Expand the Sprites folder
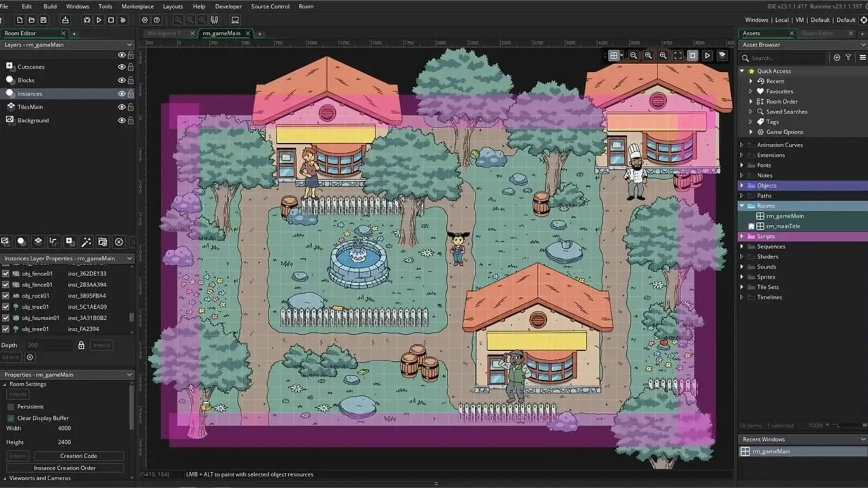This screenshot has height=488, width=868. tap(742, 277)
